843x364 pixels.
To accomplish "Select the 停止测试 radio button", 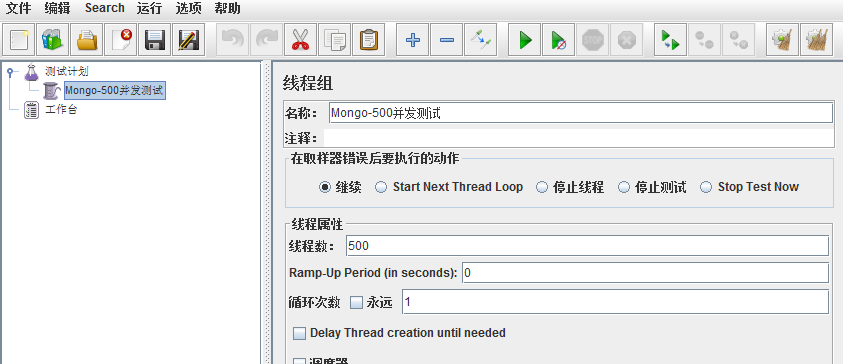I will pos(624,187).
